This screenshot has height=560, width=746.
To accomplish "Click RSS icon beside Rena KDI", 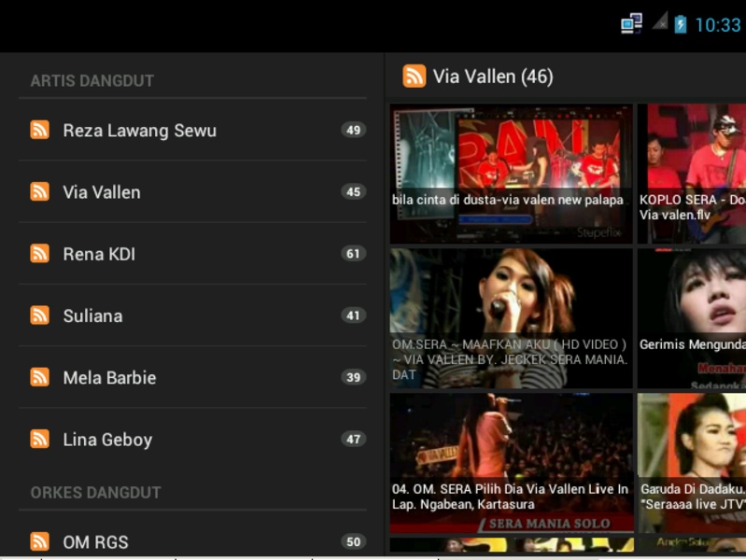I will click(x=39, y=254).
